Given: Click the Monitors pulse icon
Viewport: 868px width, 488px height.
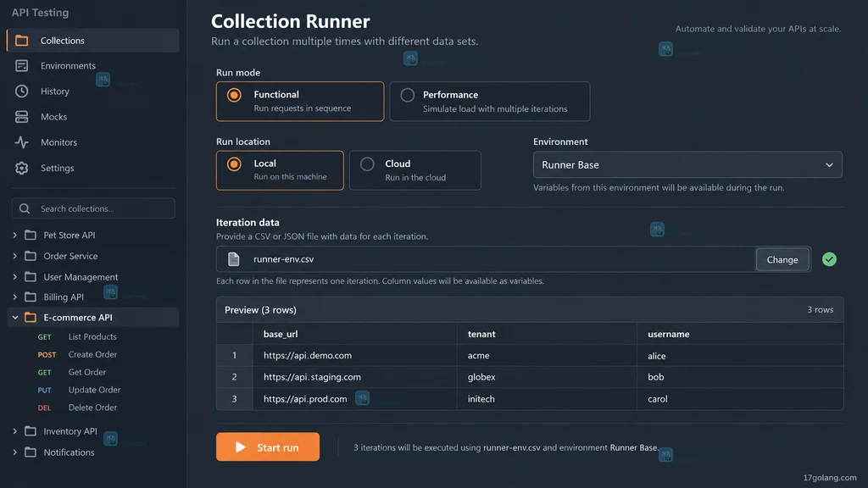Looking at the screenshot, I should [21, 142].
